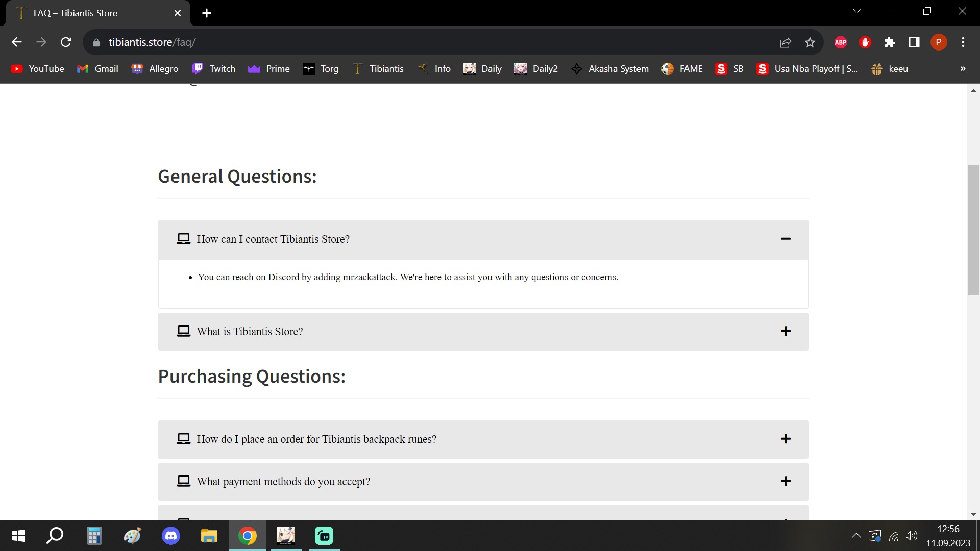Click the red stop-hand extension icon
Screen dimensions: 980x551
pos(865,42)
